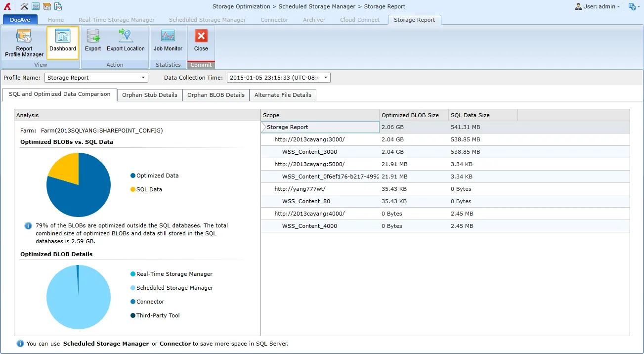Screen dimensions: 644x354
Task: Click the red Close ribbon button
Action: [201, 41]
